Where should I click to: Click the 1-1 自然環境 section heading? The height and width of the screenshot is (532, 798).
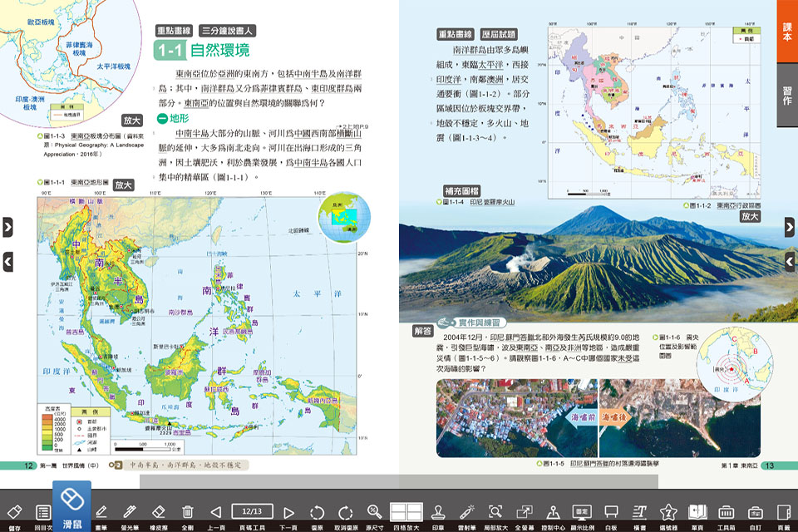(x=202, y=50)
